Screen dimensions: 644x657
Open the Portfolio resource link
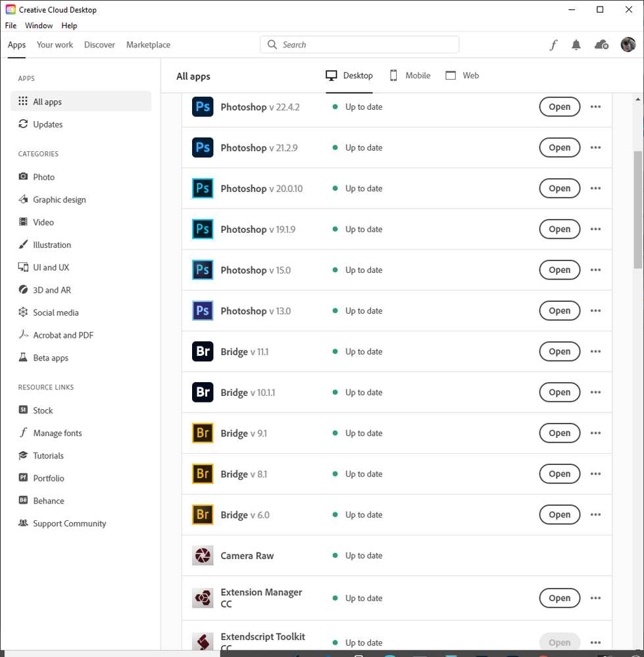coord(41,478)
